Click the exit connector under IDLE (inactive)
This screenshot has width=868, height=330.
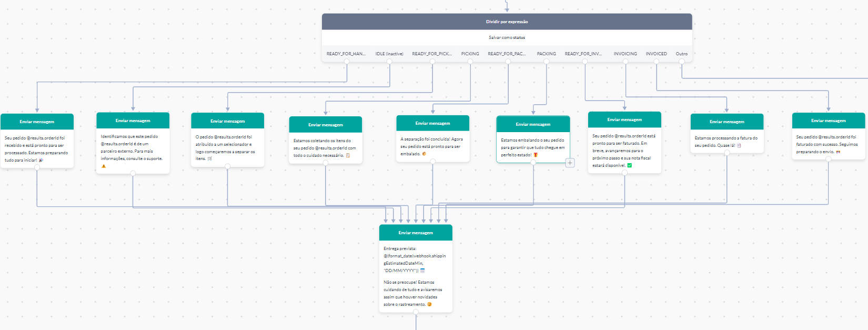(389, 62)
